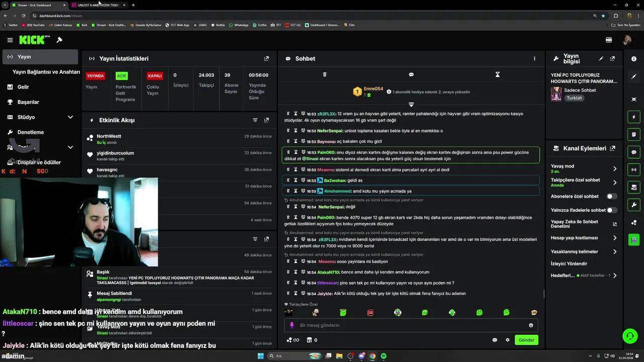The width and height of the screenshot is (644, 362).
Task: Pop out the Kanal Eylemleri panel
Action: pos(612,148)
